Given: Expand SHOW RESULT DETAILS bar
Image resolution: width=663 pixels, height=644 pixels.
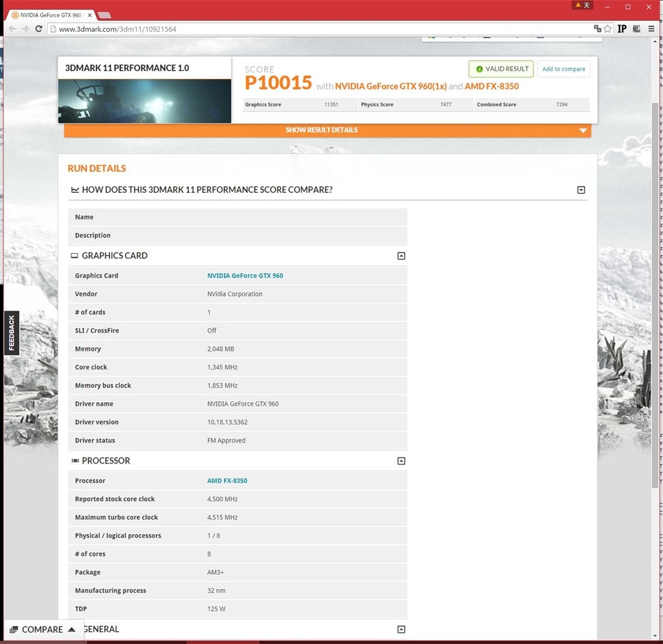Looking at the screenshot, I should [328, 130].
